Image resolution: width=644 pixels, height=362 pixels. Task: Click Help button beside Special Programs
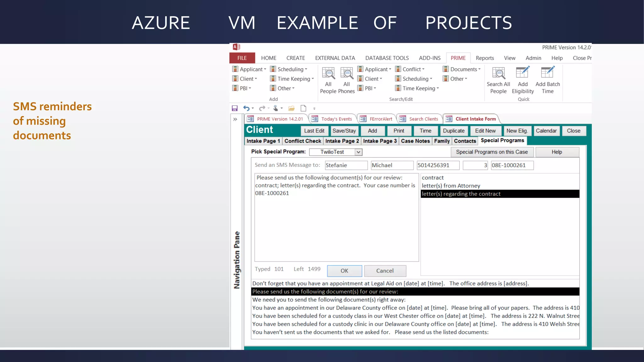tap(557, 152)
